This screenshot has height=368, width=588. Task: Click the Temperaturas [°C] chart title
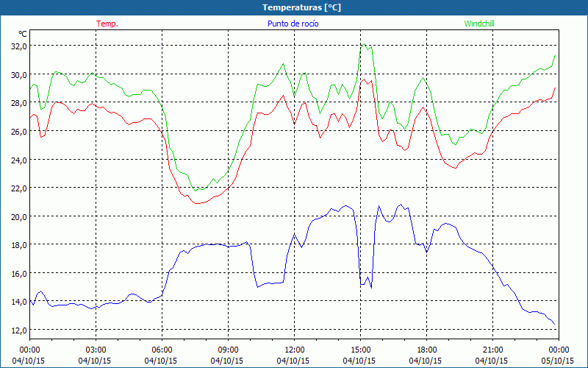301,7
